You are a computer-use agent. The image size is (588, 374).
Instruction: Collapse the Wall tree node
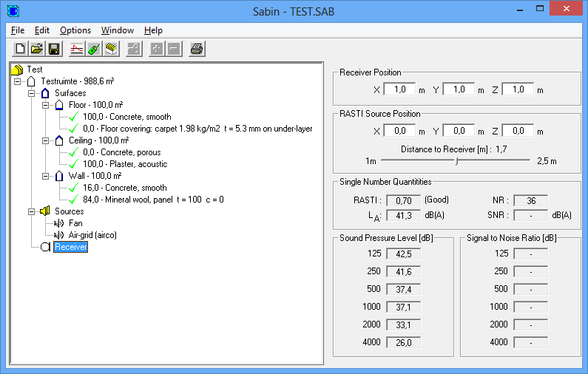click(45, 176)
